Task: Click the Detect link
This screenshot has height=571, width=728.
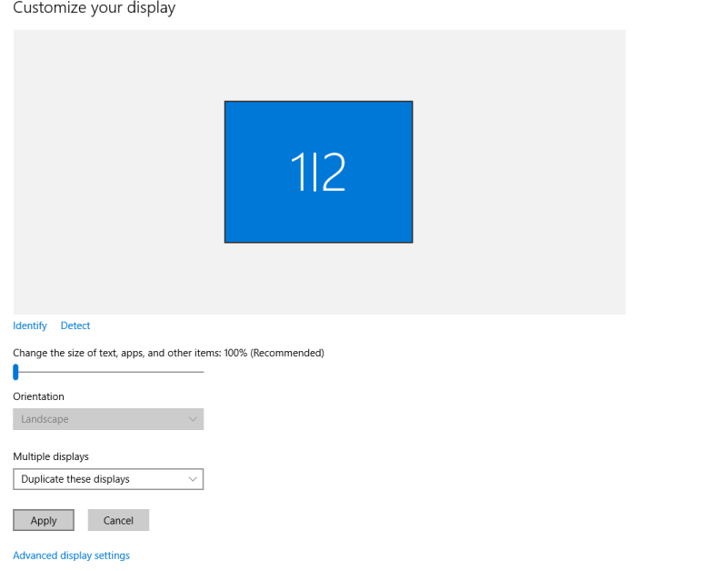Action: (75, 326)
